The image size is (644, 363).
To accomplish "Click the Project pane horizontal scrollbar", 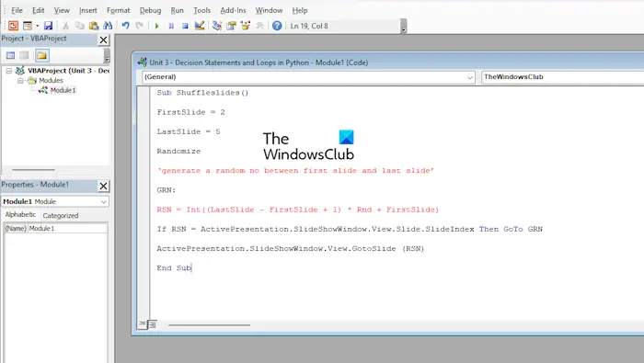I will 34,169.
